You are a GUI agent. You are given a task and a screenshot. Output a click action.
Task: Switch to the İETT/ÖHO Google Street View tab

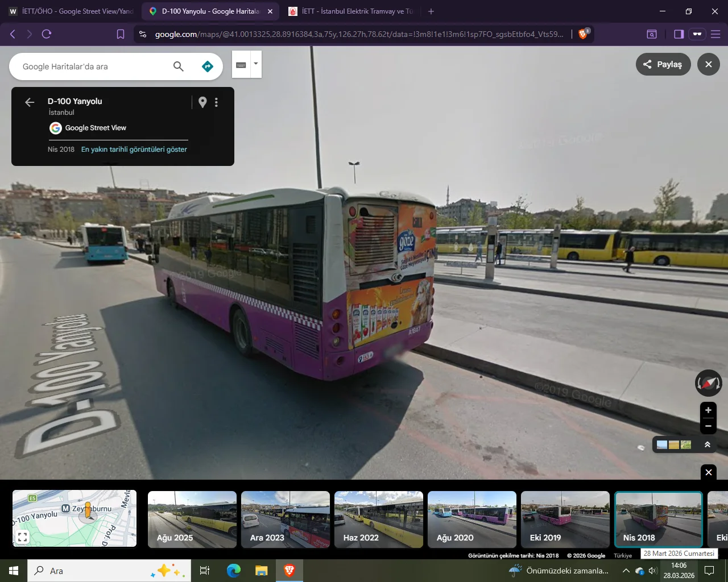[x=71, y=11]
